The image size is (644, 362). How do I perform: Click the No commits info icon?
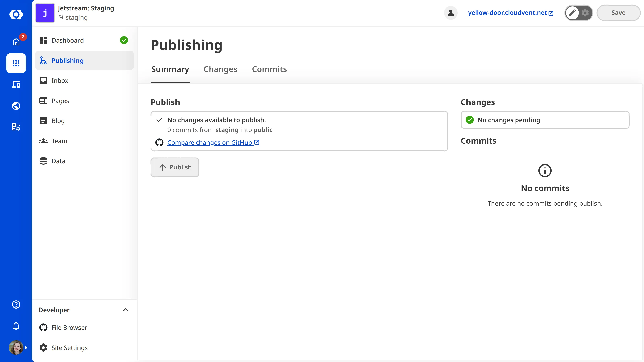tap(545, 171)
